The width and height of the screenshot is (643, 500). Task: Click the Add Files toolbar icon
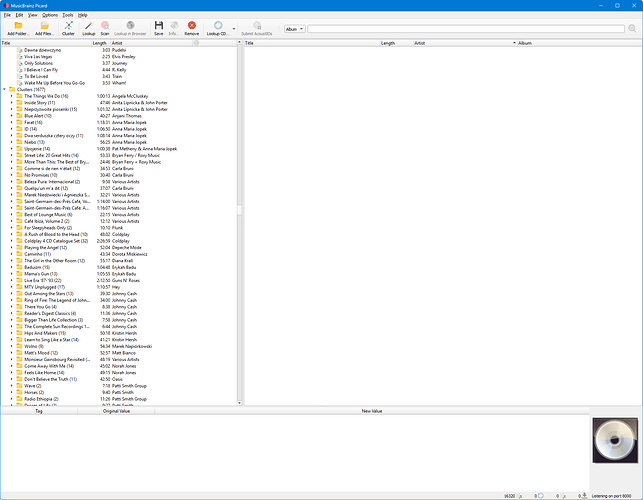45,27
